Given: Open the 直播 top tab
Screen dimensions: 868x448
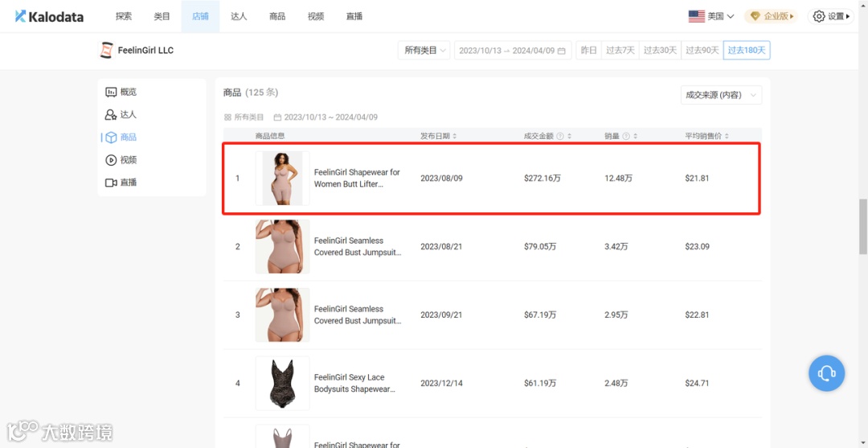Looking at the screenshot, I should click(x=354, y=17).
